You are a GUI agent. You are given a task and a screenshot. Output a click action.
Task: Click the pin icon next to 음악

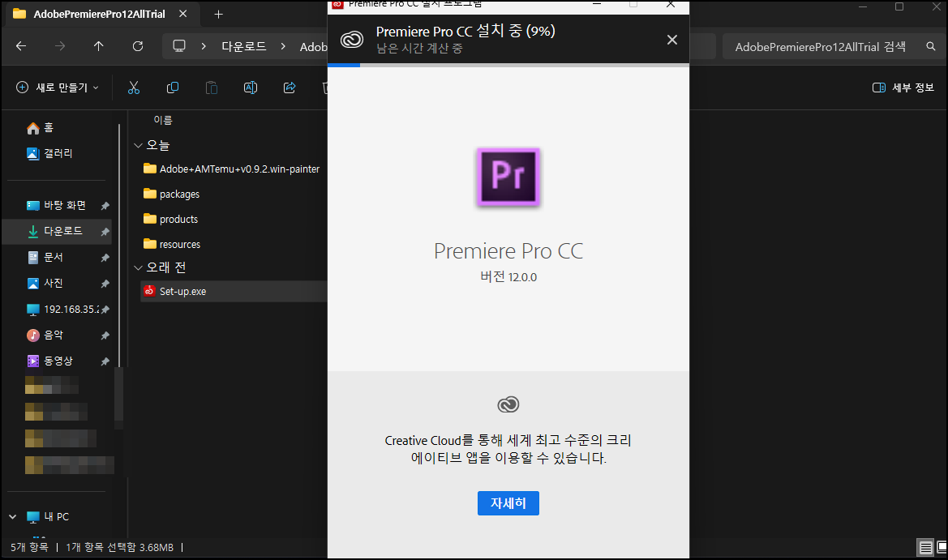click(105, 336)
